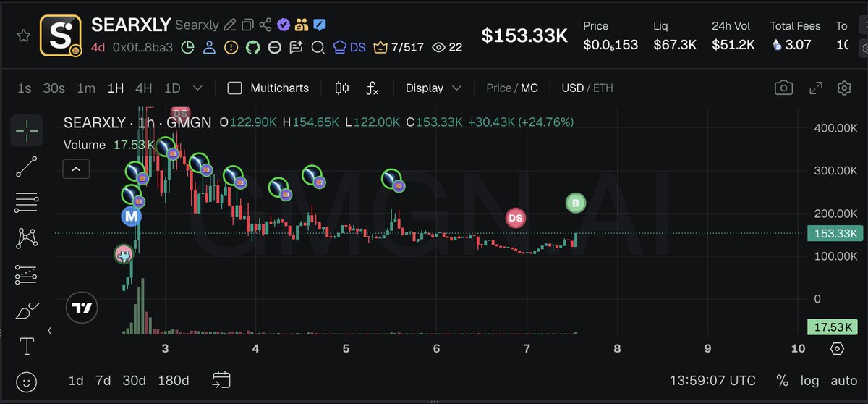
Task: Switch chart to MC mode
Action: point(529,88)
